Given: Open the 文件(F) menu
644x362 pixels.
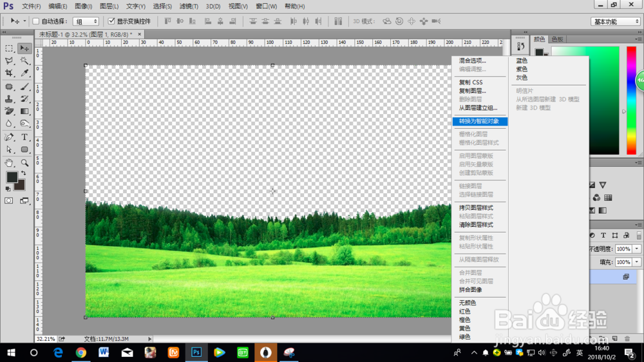Looking at the screenshot, I should (x=31, y=6).
